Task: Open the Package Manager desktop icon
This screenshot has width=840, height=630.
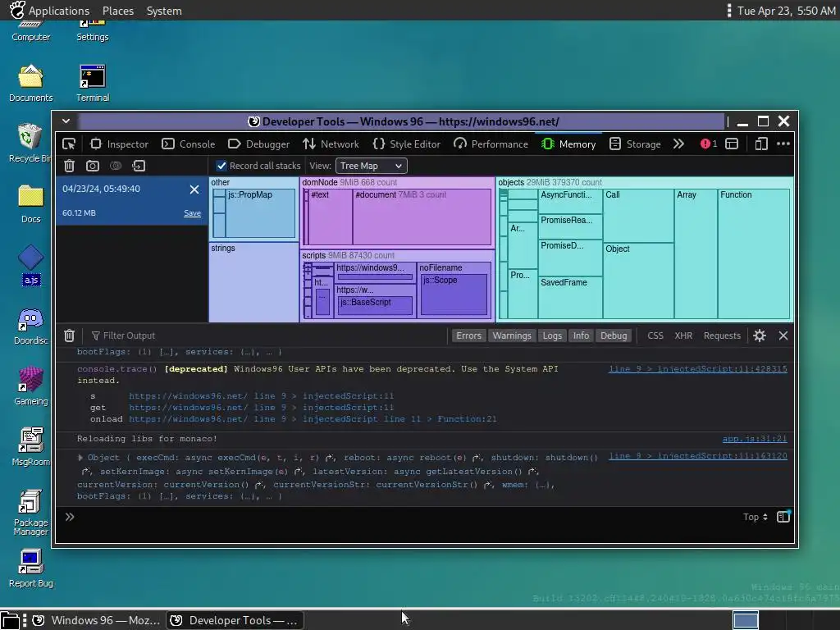Action: (30, 513)
